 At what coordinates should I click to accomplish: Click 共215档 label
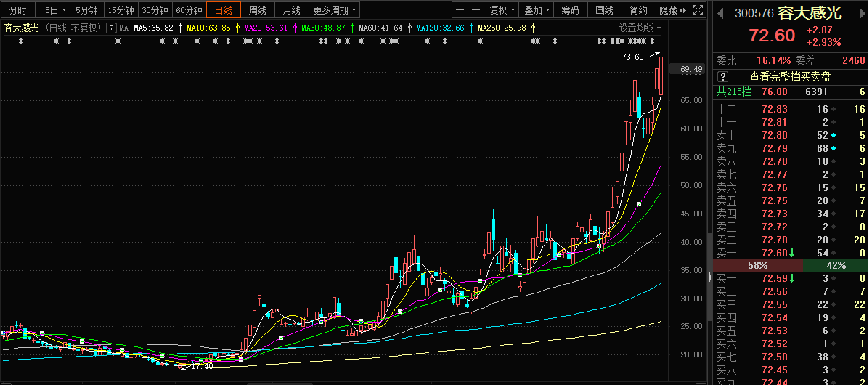coord(734,92)
